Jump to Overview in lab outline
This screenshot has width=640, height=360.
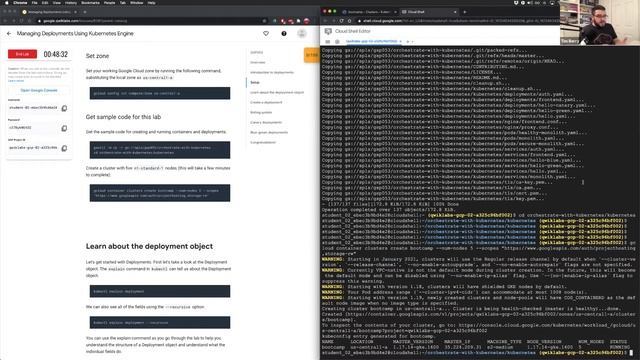[x=258, y=62]
